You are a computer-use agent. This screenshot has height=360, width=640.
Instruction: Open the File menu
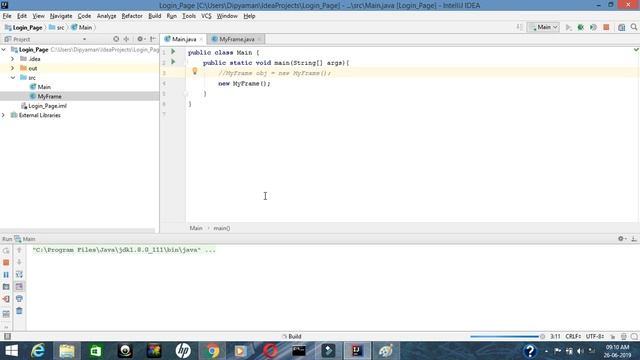click(x=7, y=16)
